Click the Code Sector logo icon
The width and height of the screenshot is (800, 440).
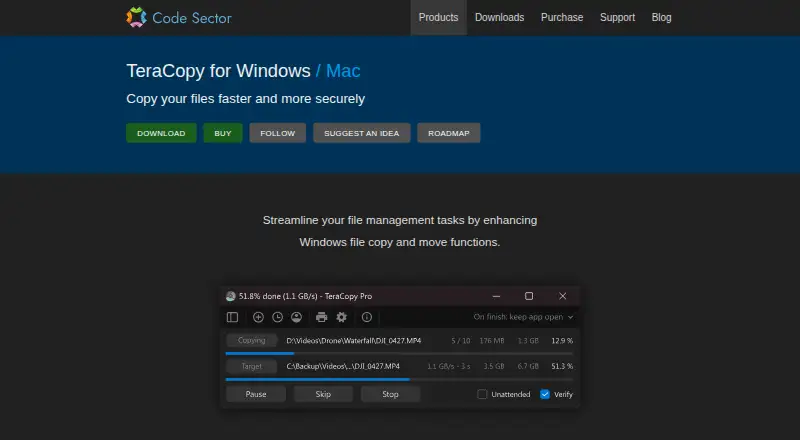[136, 17]
